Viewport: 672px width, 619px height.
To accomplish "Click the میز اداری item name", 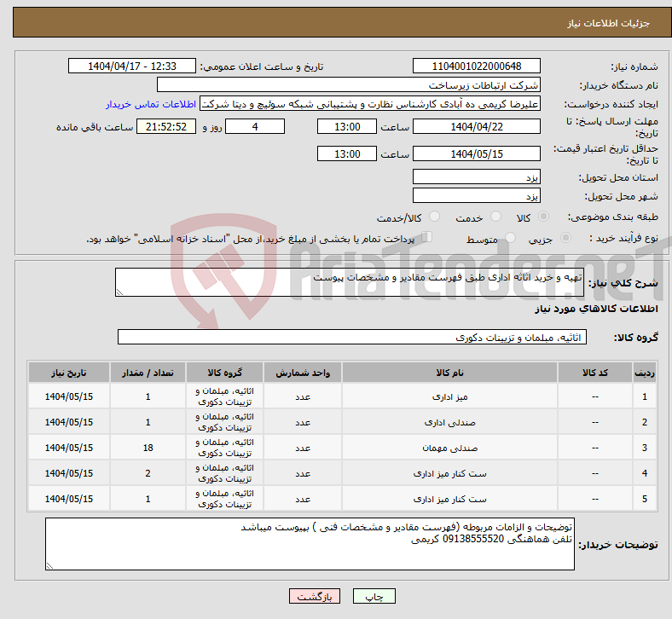I will coord(450,397).
